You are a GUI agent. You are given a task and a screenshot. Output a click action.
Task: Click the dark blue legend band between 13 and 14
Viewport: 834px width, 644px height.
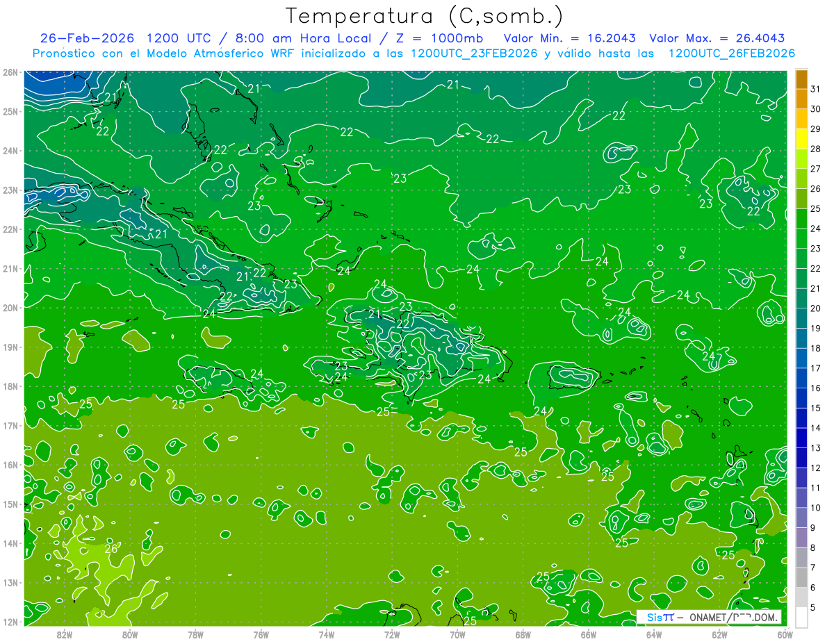[801, 438]
